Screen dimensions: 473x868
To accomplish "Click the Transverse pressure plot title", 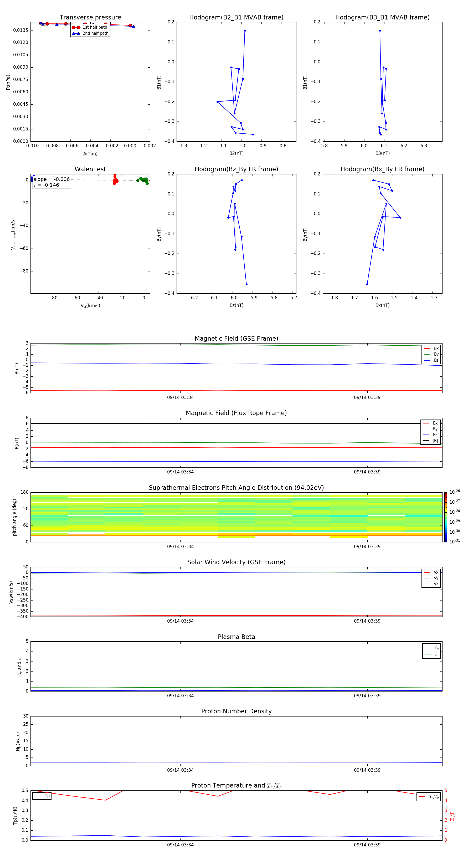I will pyautogui.click(x=90, y=18).
